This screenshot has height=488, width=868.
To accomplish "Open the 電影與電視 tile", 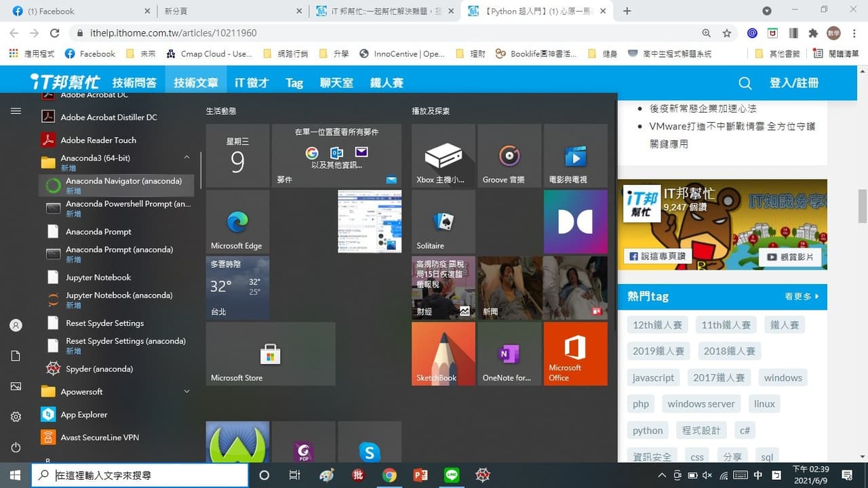I will click(575, 156).
